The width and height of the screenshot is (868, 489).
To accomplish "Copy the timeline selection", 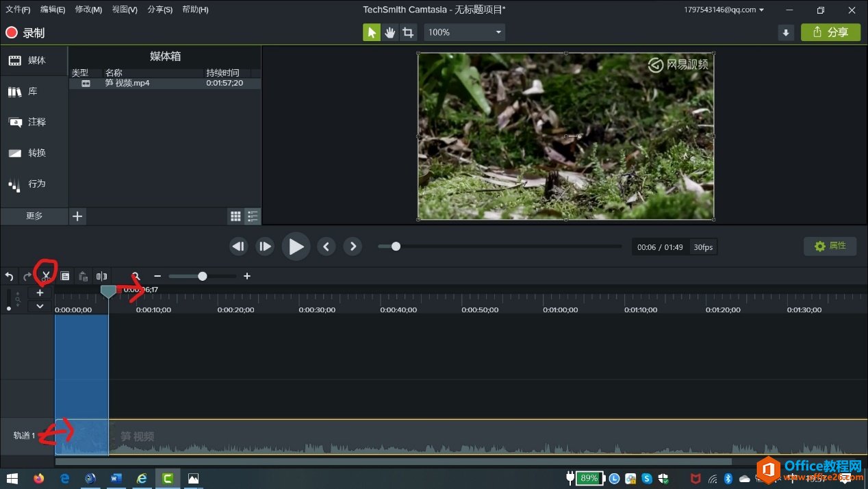I will (x=65, y=277).
